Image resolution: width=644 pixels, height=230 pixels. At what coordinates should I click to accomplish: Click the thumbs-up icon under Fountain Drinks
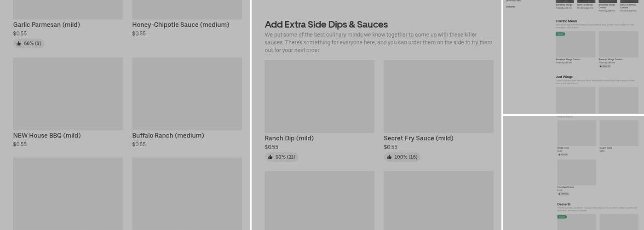pos(559,194)
